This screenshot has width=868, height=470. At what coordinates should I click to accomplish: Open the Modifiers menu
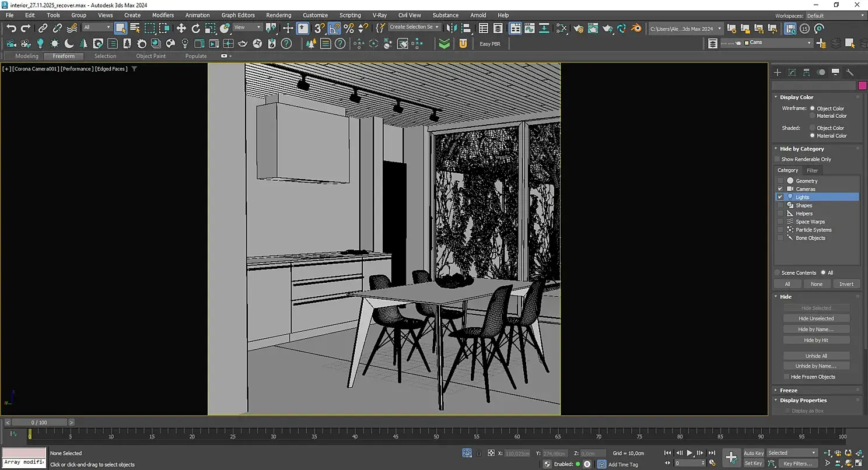[163, 15]
